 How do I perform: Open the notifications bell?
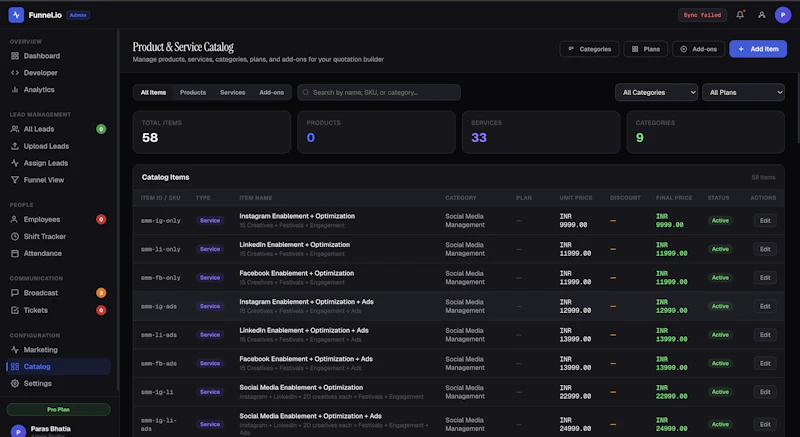740,15
